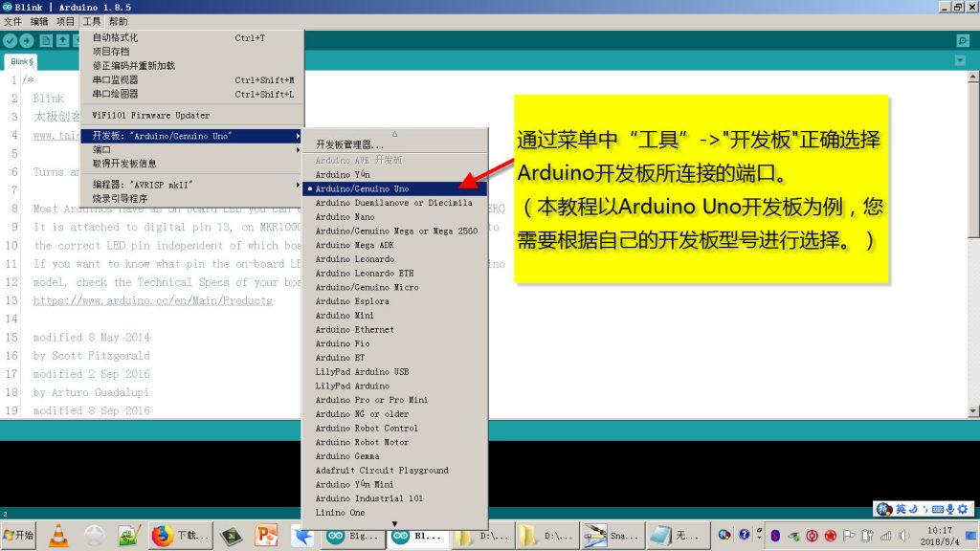Expand the 开发板 board submenu entry
Viewport: 980px width, 551px height.
click(x=191, y=136)
